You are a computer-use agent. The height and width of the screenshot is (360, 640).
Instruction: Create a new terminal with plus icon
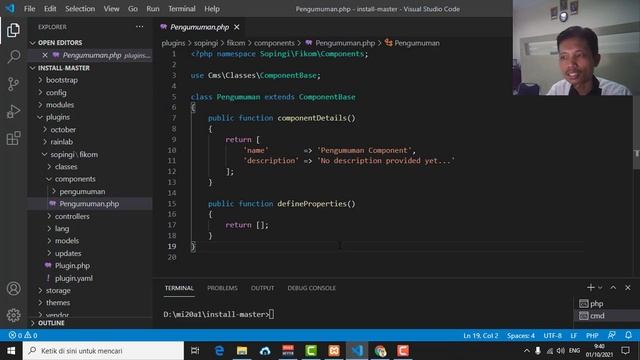590,288
